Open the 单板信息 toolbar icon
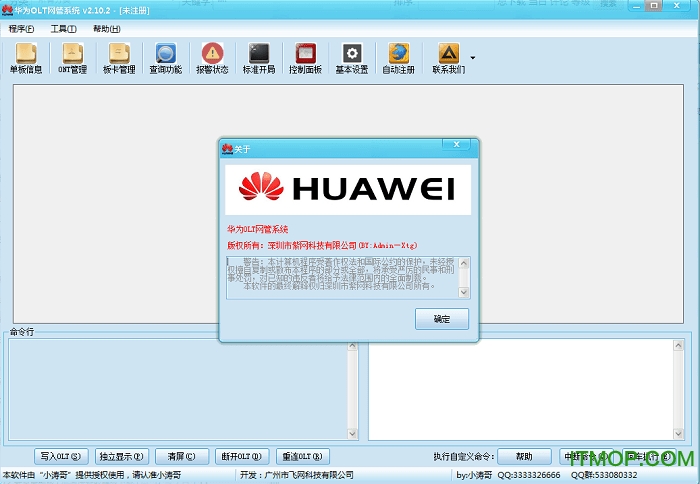This screenshot has height=484, width=700. [26, 58]
